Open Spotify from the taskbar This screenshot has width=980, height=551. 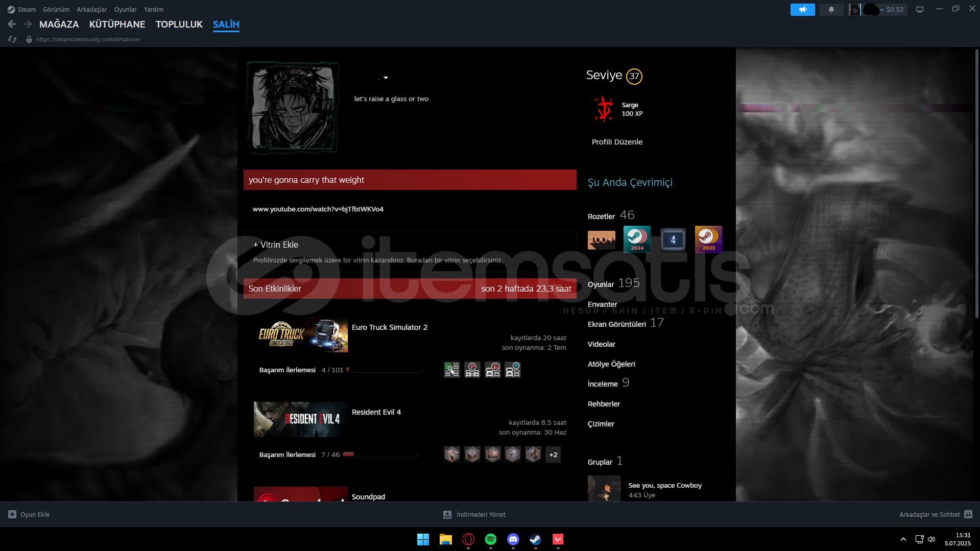click(490, 539)
